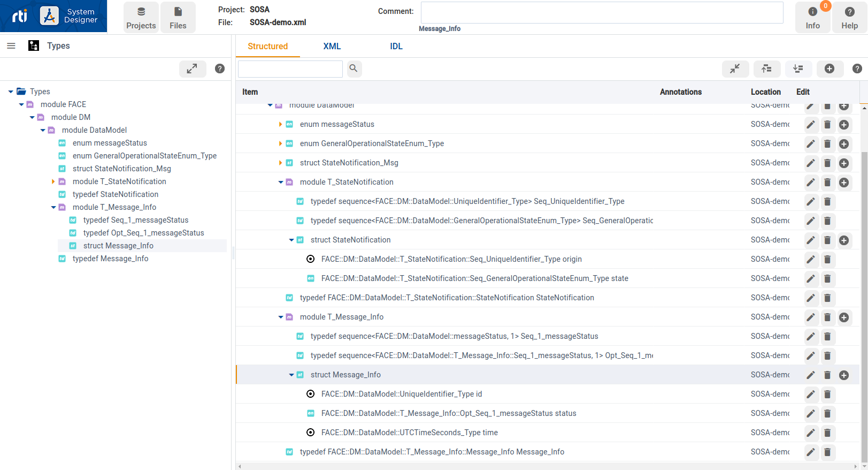The width and height of the screenshot is (868, 470).
Task: Switch to the Structured tab
Action: coord(268,46)
